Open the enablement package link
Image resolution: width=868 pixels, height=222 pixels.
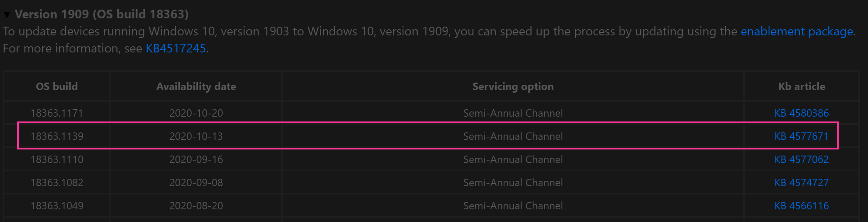[797, 31]
